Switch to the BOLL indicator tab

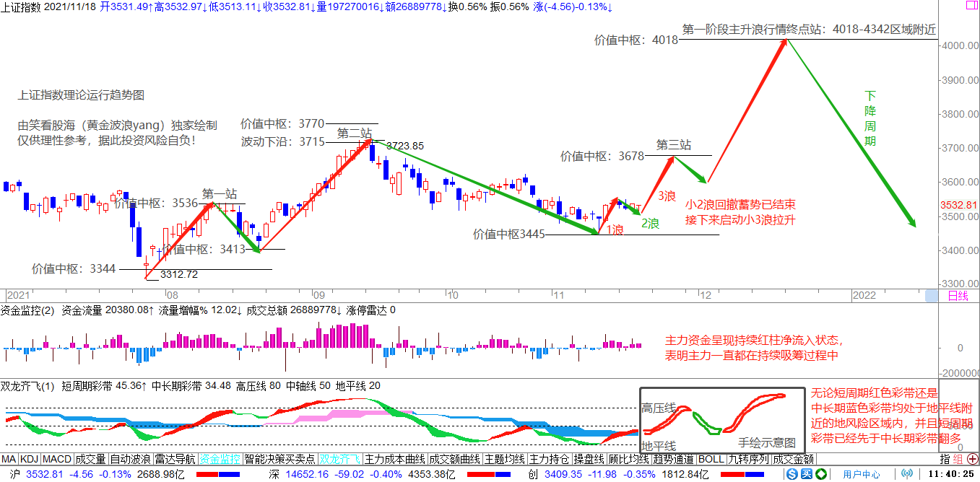(711, 459)
